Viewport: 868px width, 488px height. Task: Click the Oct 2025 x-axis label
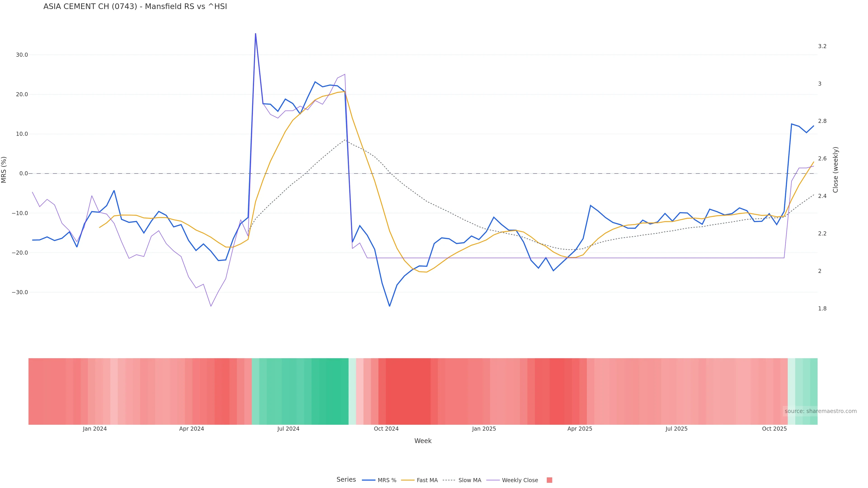[x=774, y=429]
